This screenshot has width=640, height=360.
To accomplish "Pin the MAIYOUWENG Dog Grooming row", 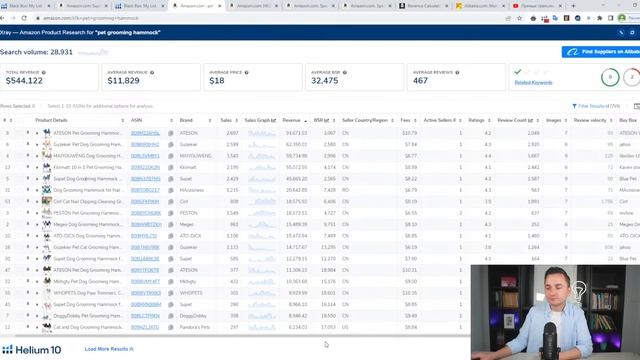I will [x=28, y=155].
